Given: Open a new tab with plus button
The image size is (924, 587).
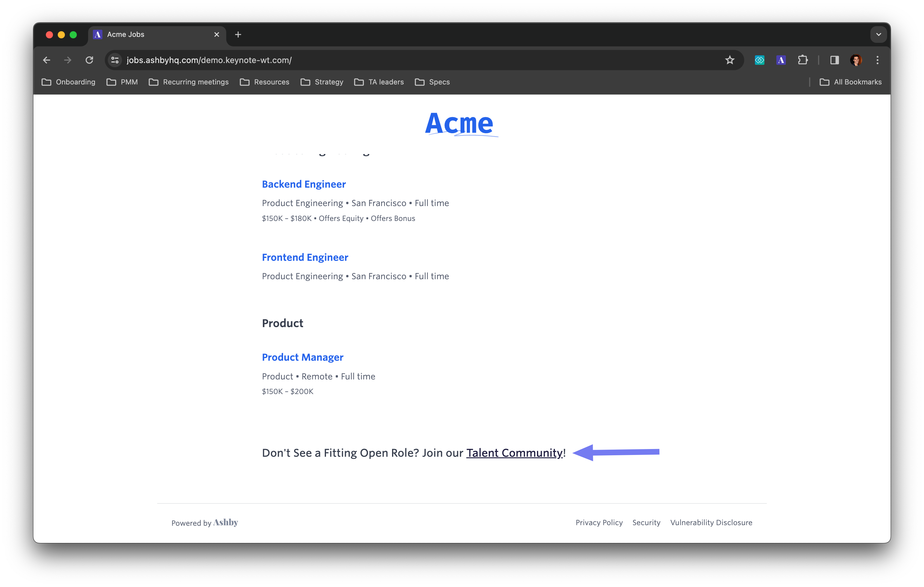Looking at the screenshot, I should pos(238,34).
